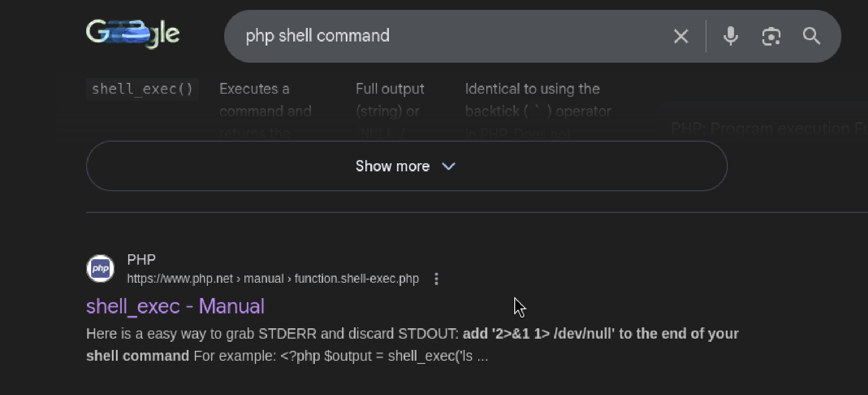The height and width of the screenshot is (395, 868).
Task: Click the shell_exec() code label
Action: tap(142, 89)
